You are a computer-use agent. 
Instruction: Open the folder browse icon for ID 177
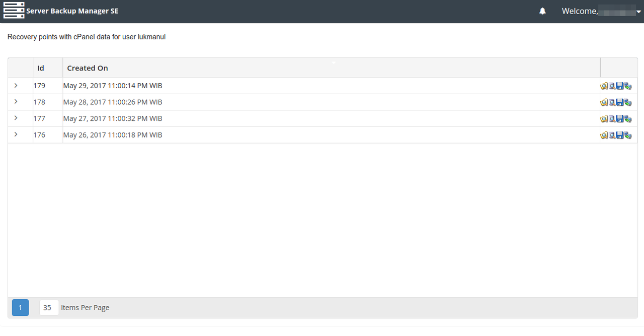[x=604, y=119]
